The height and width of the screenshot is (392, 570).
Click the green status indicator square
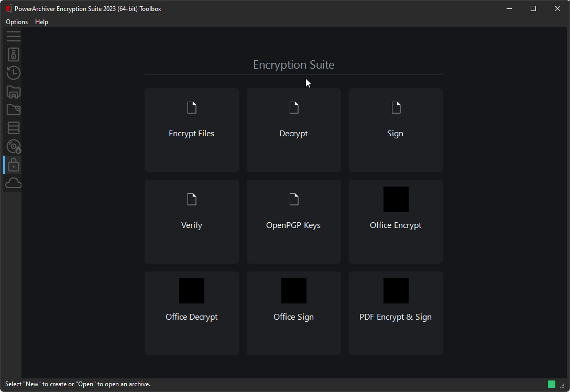point(552,384)
